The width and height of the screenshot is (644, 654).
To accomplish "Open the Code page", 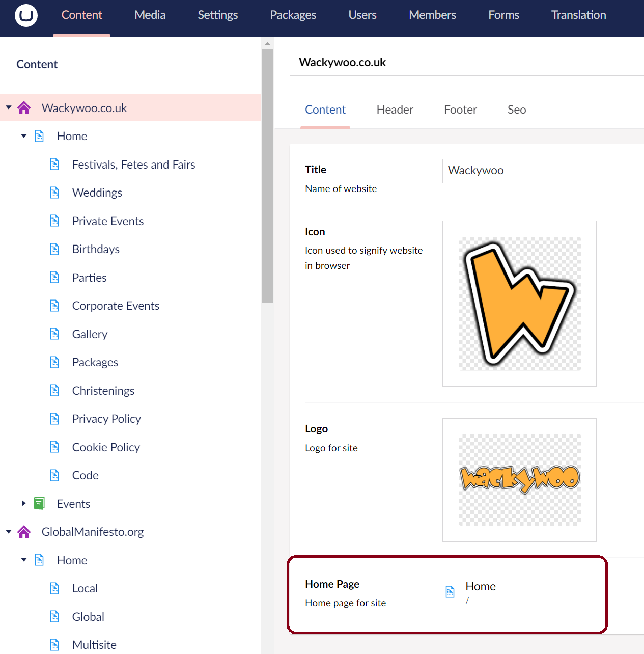I will [86, 475].
